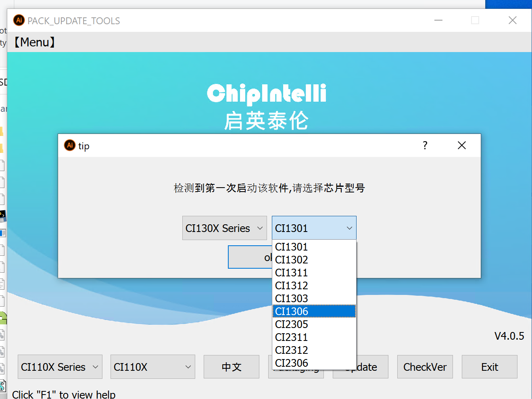Image resolution: width=532 pixels, height=399 pixels.
Task: Click the ChipIntelli app icon in the title bar
Action: coord(19,20)
